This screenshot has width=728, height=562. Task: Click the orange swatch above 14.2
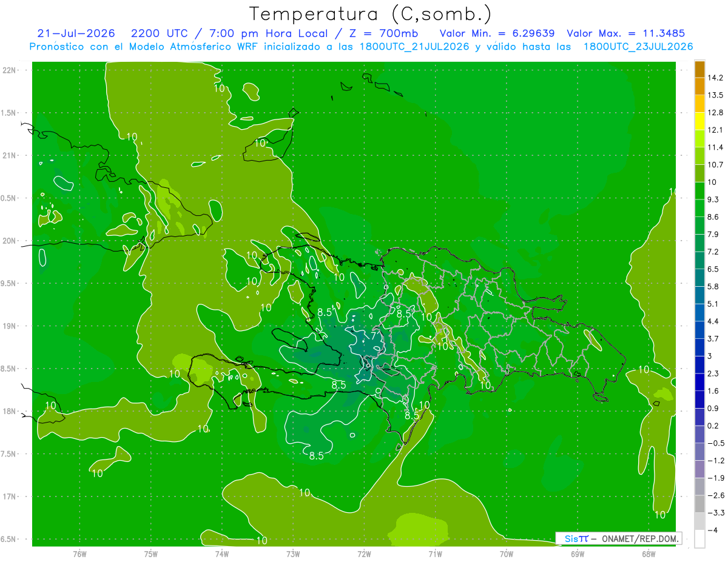click(699, 69)
